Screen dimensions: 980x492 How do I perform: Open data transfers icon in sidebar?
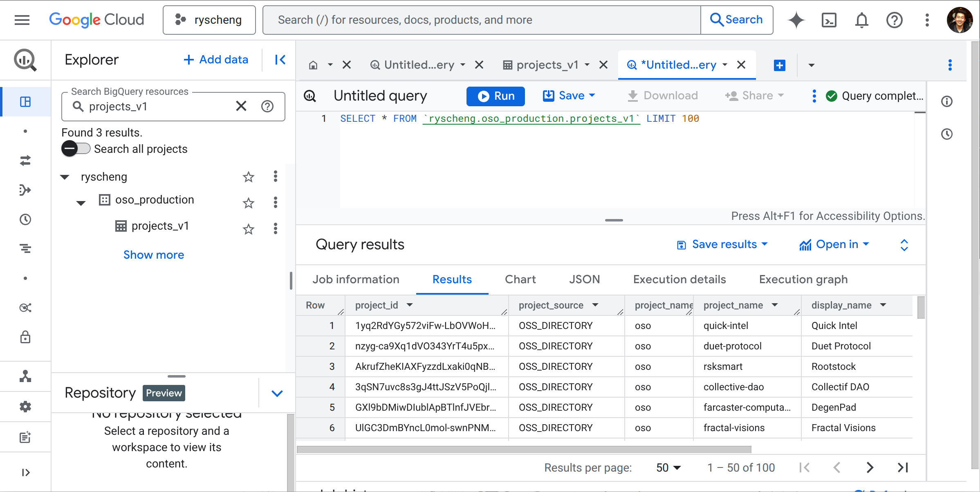(x=25, y=161)
